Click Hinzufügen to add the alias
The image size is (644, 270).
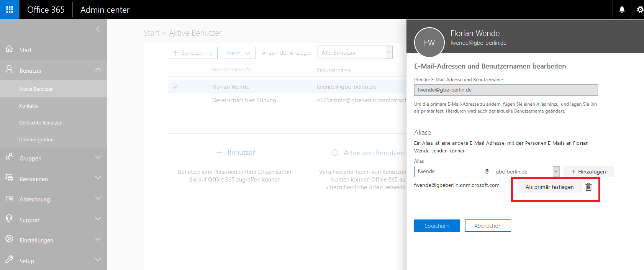click(588, 172)
